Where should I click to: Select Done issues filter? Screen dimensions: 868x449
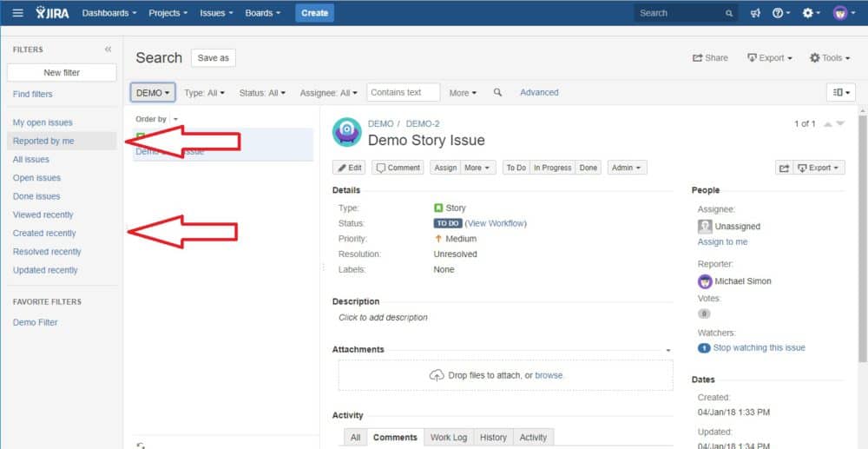pos(36,196)
